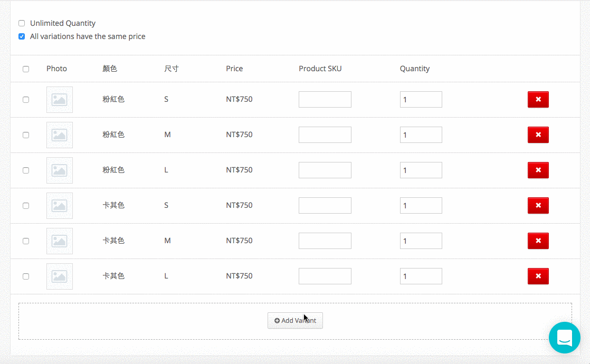Focus Product SKU field for 卡其色 M
This screenshot has height=364, width=590.
pos(325,241)
